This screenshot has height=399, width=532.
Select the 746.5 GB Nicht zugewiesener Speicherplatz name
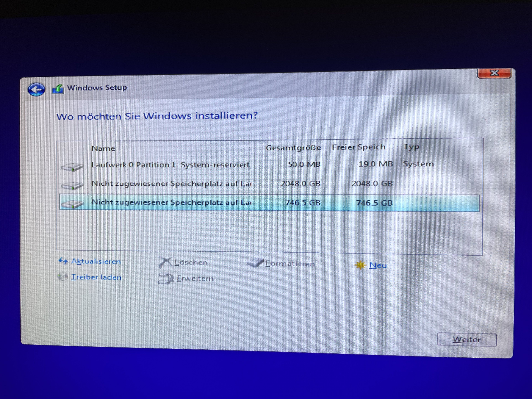click(x=172, y=203)
